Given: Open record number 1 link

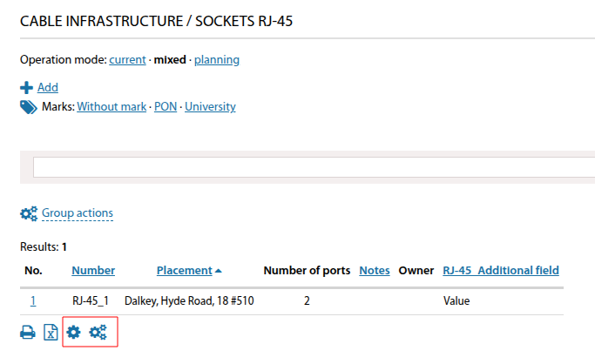Looking at the screenshot, I should coord(33,300).
